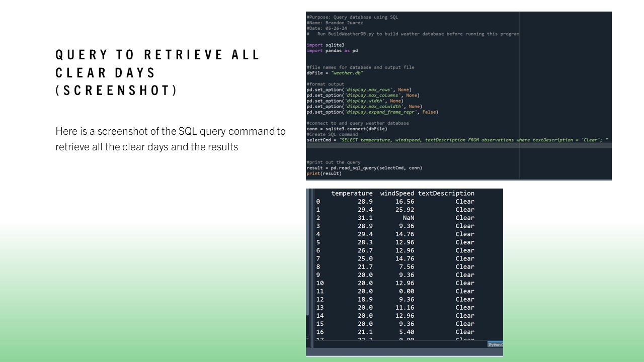Click the 25.92 windSpeed value in row 1
The height and width of the screenshot is (362, 644).
tap(405, 210)
